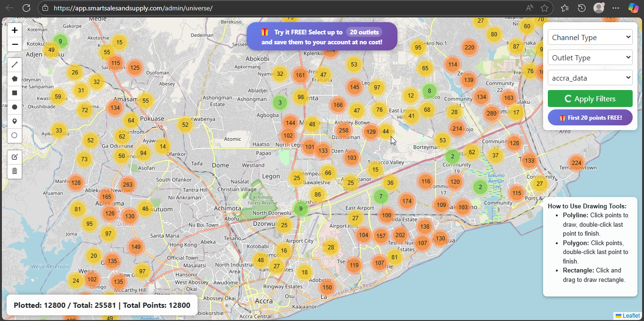Click the Leaflet attribution link
Image resolution: width=644 pixels, height=321 pixels.
coord(631,315)
